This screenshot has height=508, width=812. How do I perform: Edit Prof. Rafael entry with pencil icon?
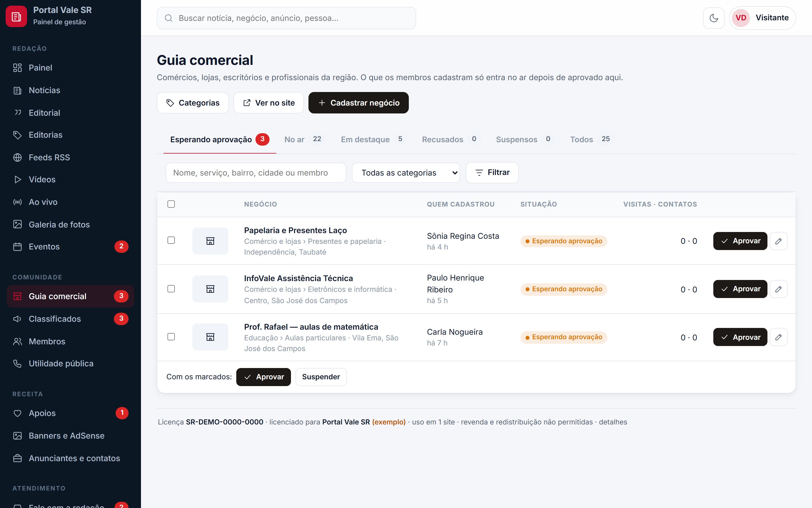pos(778,337)
